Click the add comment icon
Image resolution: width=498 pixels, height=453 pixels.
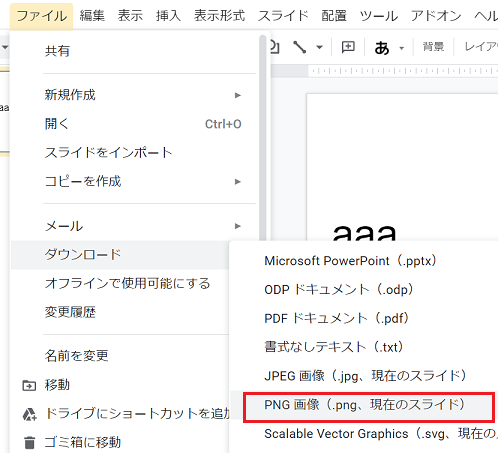(348, 47)
